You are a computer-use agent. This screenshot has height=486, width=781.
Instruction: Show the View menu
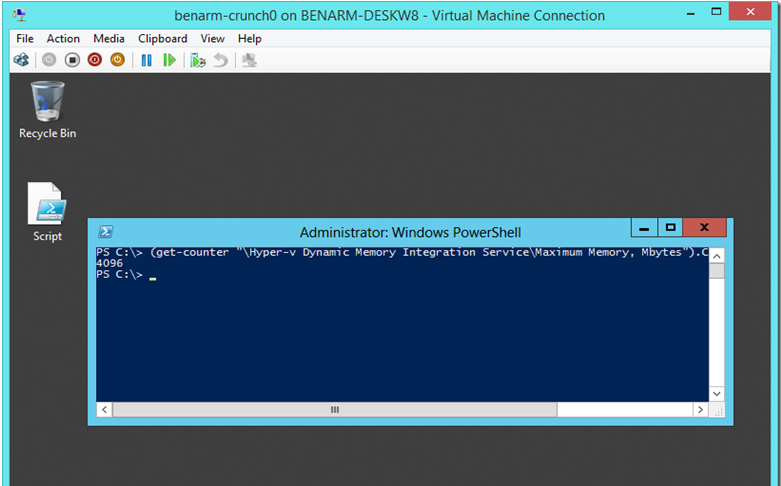pos(212,38)
